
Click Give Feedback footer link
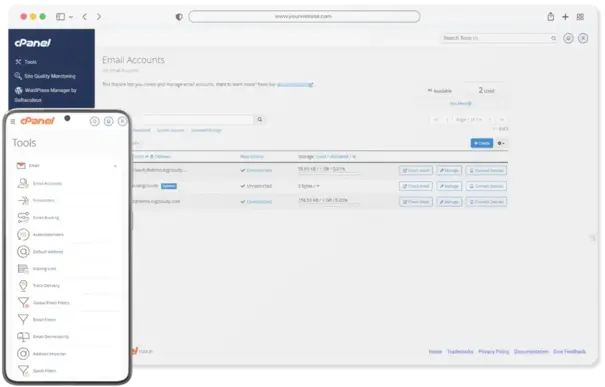(x=569, y=352)
